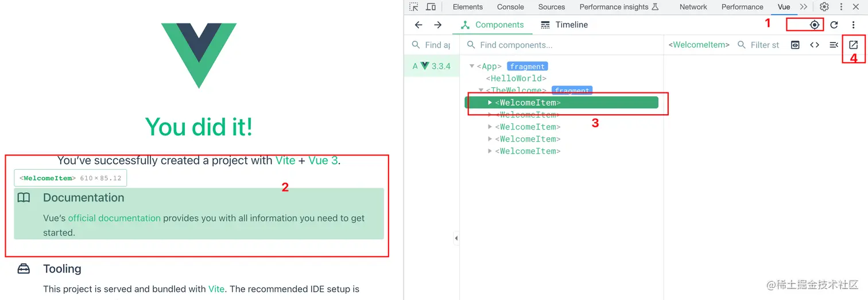Image resolution: width=868 pixels, height=300 pixels.
Task: Select the highlighted WelcomeItem row
Action: point(561,103)
